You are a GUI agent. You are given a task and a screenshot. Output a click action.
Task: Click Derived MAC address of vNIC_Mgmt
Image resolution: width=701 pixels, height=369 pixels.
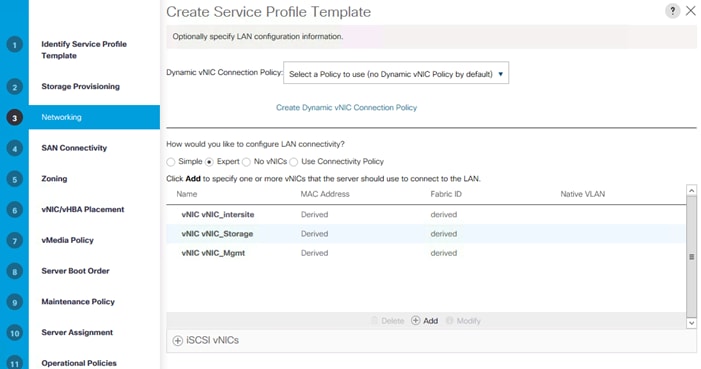click(314, 253)
